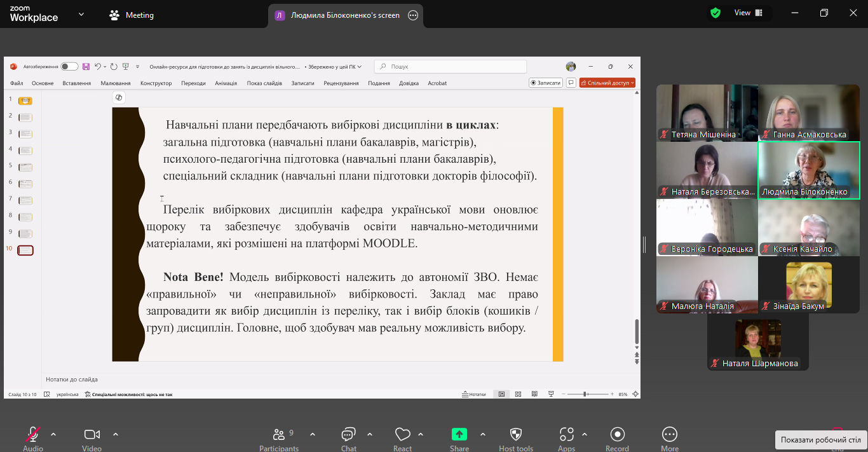Click the More options ellipsis icon
Image resolution: width=868 pixels, height=452 pixels.
click(x=669, y=435)
